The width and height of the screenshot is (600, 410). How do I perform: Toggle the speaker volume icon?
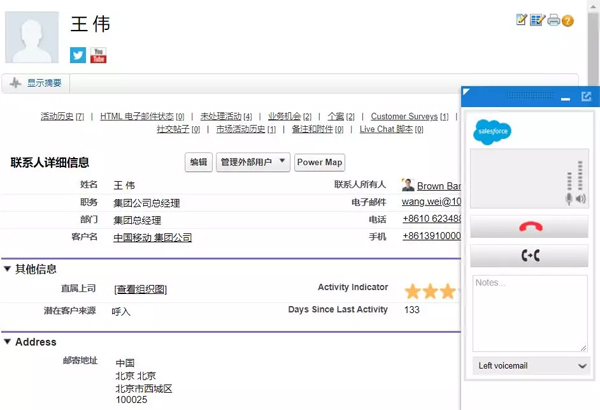click(x=582, y=200)
